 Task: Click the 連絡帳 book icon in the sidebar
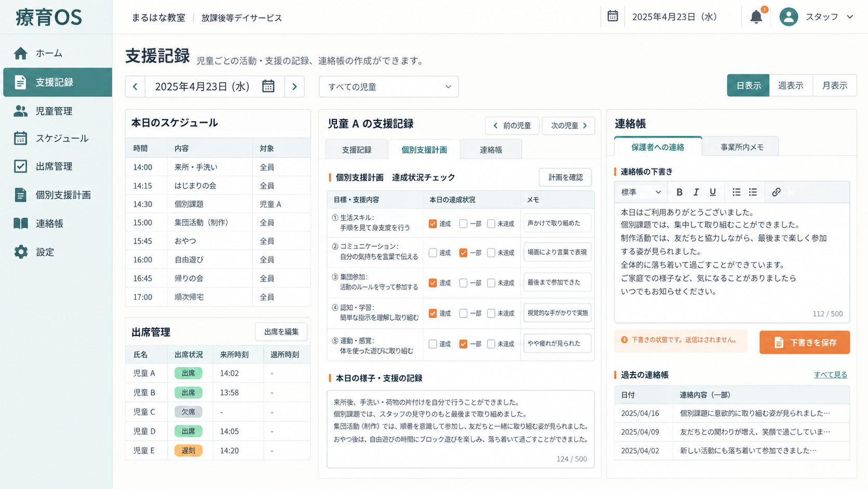pos(21,223)
